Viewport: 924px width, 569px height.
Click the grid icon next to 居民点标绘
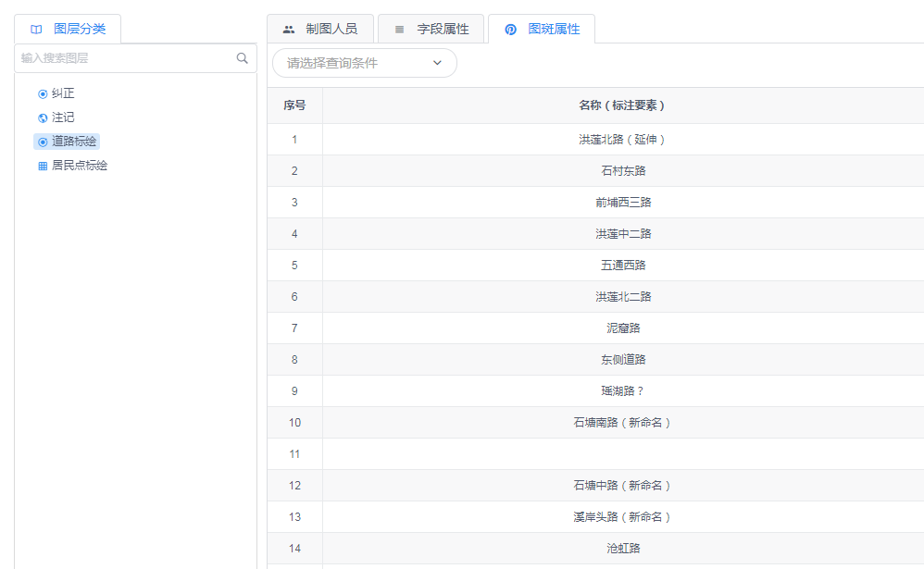click(43, 167)
